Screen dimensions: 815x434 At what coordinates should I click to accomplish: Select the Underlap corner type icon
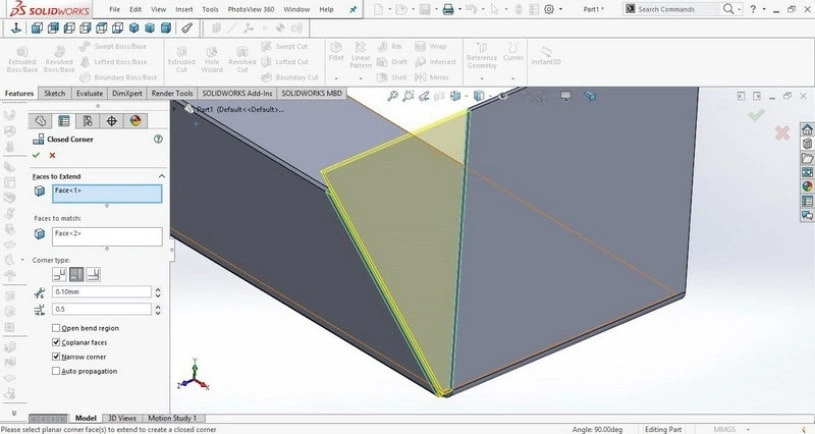point(92,274)
